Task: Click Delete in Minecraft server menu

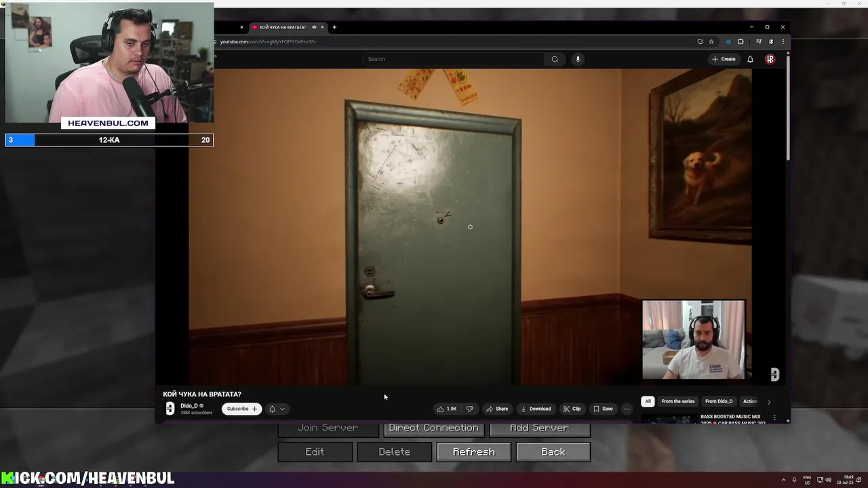Action: 395,452
